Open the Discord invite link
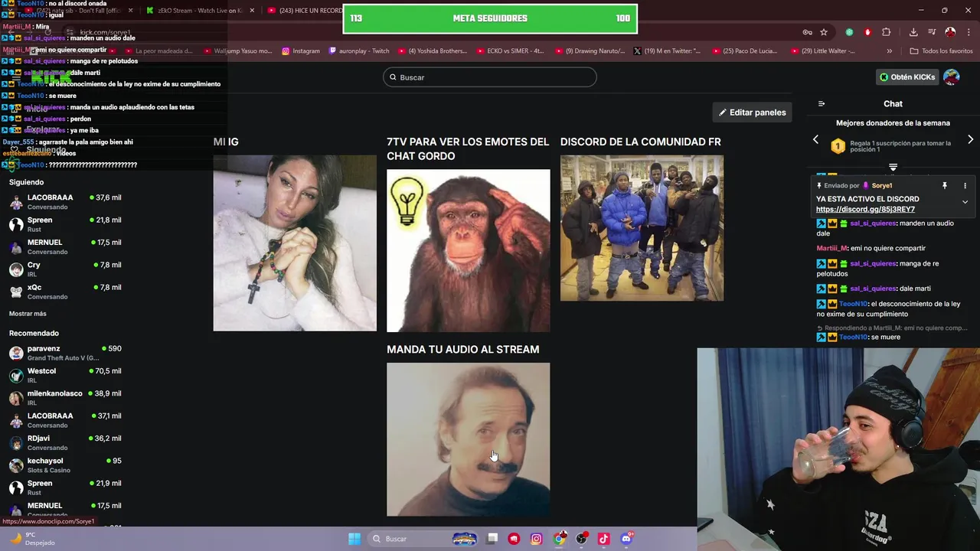980x551 pixels. (x=865, y=210)
